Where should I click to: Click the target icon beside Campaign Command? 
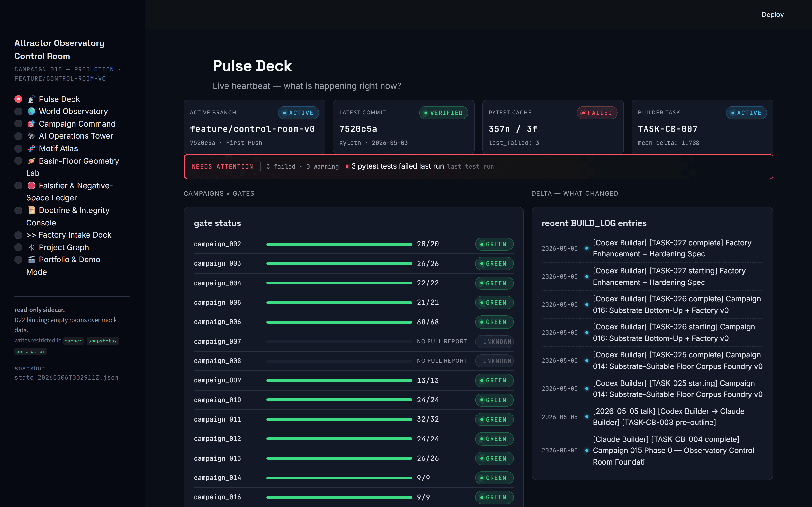tap(31, 124)
